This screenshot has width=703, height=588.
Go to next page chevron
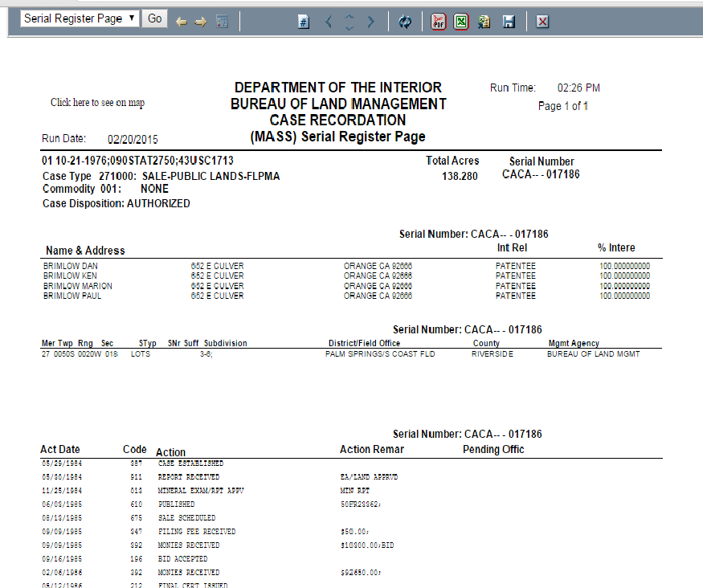pos(370,22)
